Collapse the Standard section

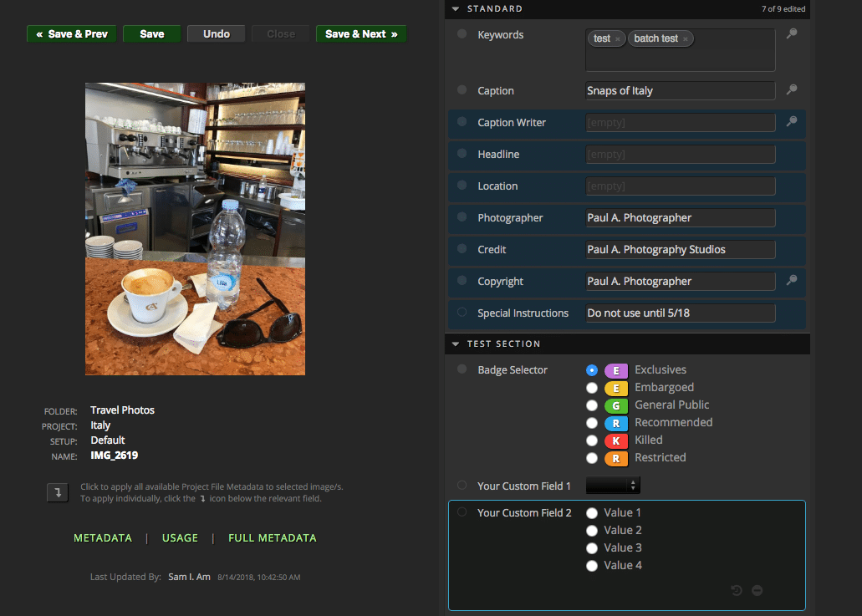click(456, 9)
